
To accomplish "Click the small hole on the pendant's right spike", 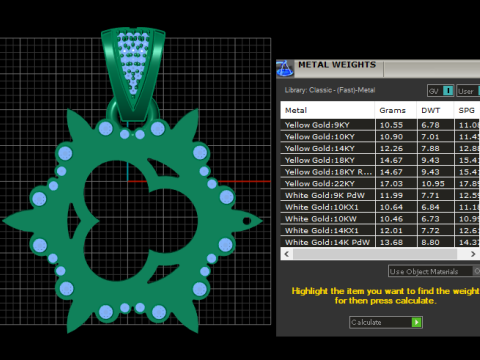I will point(247,221).
